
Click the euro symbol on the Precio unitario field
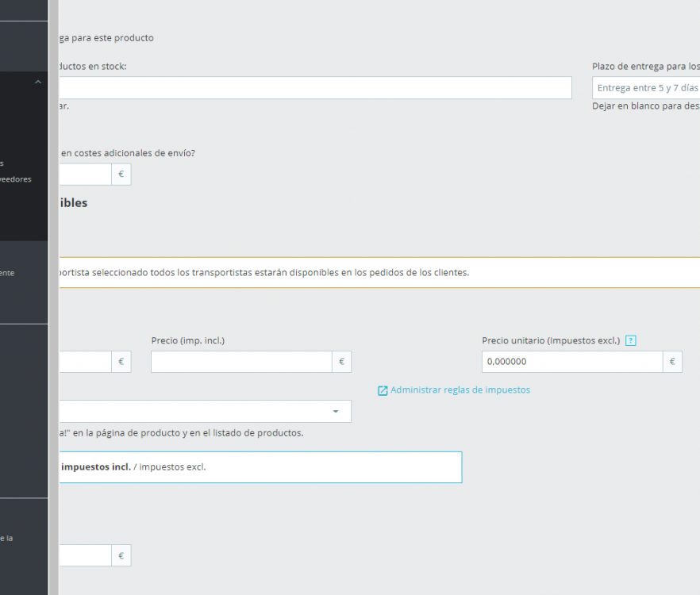[x=671, y=361]
